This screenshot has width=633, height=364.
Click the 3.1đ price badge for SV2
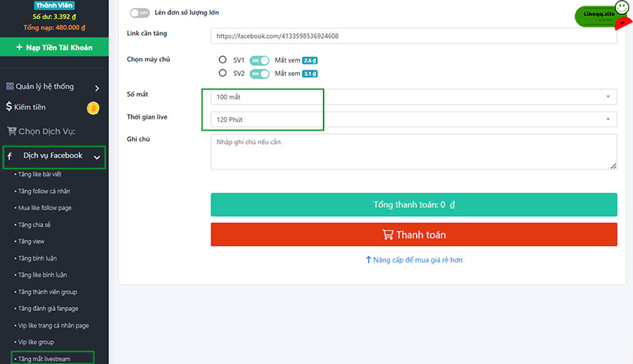309,74
